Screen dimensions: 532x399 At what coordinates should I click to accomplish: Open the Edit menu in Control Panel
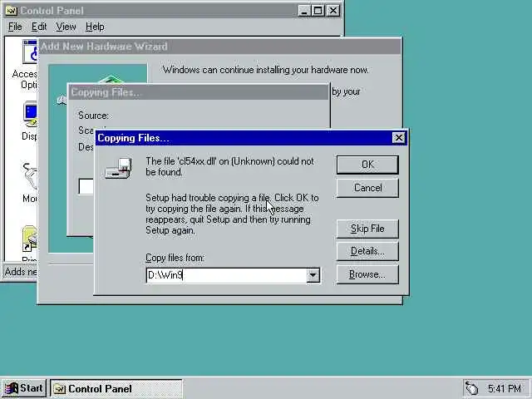click(x=39, y=27)
